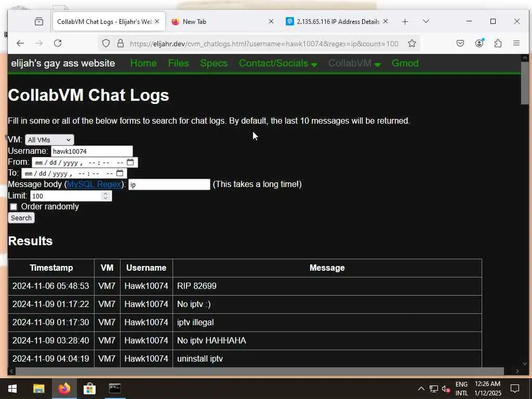The width and height of the screenshot is (532, 399).
Task: Open the shield tracking protection icon
Action: point(106,44)
